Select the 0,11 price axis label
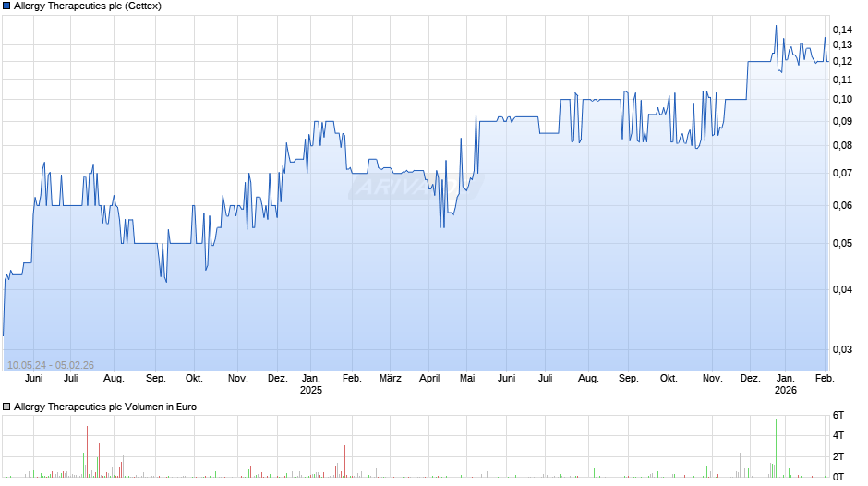 (x=842, y=79)
